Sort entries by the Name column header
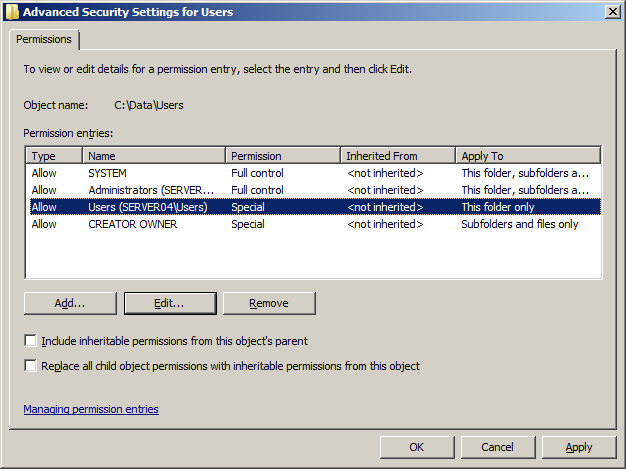Screen dimensions: 626x469 [x=154, y=156]
